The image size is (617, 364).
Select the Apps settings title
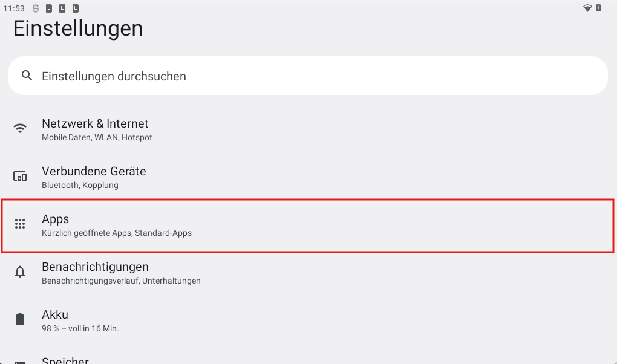click(x=55, y=219)
